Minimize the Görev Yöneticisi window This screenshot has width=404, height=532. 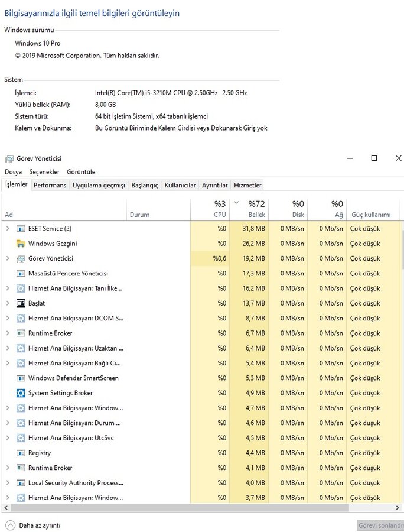point(350,158)
